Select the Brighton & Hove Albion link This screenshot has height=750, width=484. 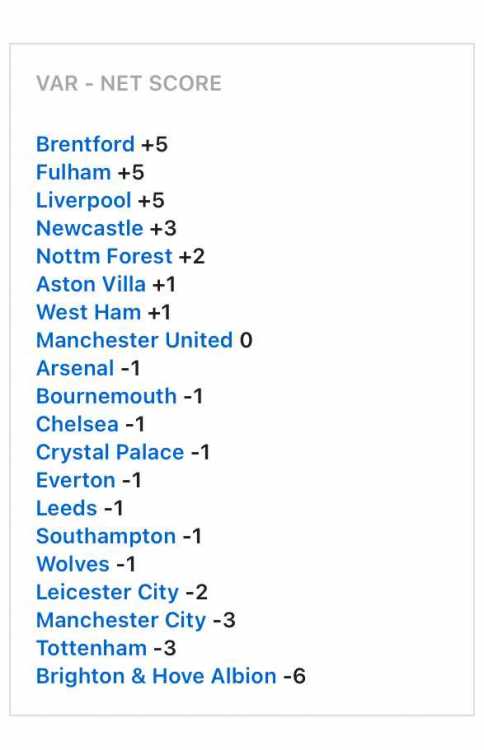click(156, 676)
